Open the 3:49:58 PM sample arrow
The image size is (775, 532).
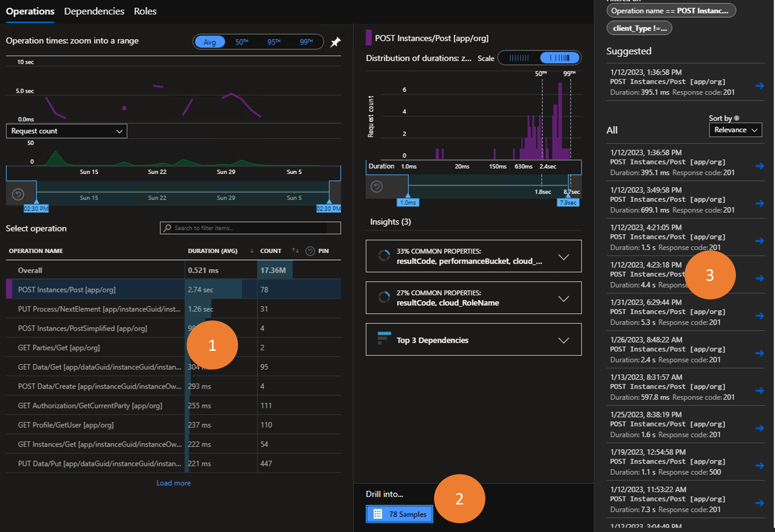759,204
